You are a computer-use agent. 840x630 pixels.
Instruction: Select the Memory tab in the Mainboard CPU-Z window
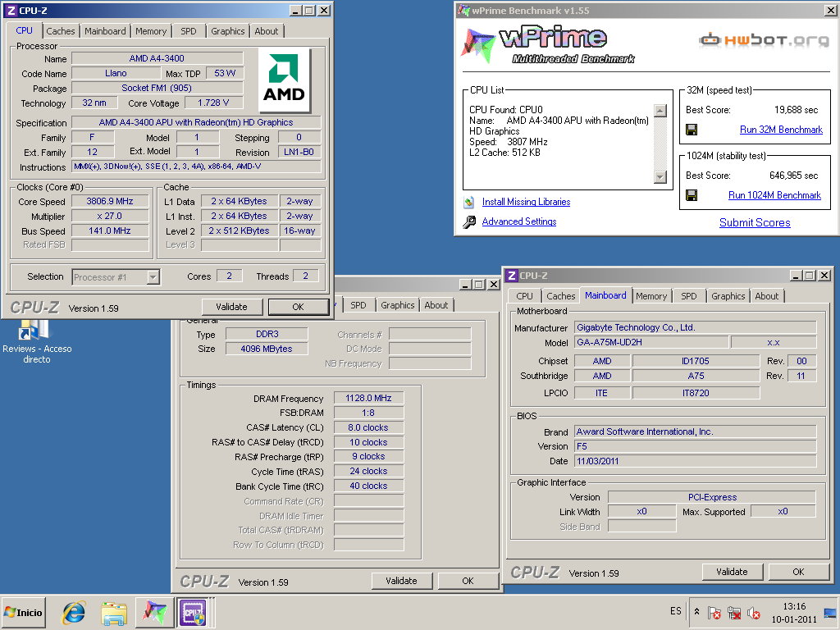pos(651,296)
